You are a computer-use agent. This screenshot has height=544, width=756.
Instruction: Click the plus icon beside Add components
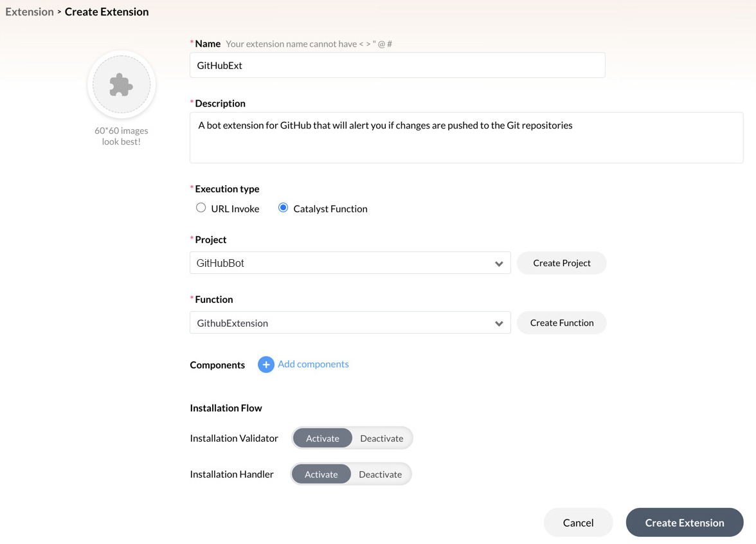point(265,364)
